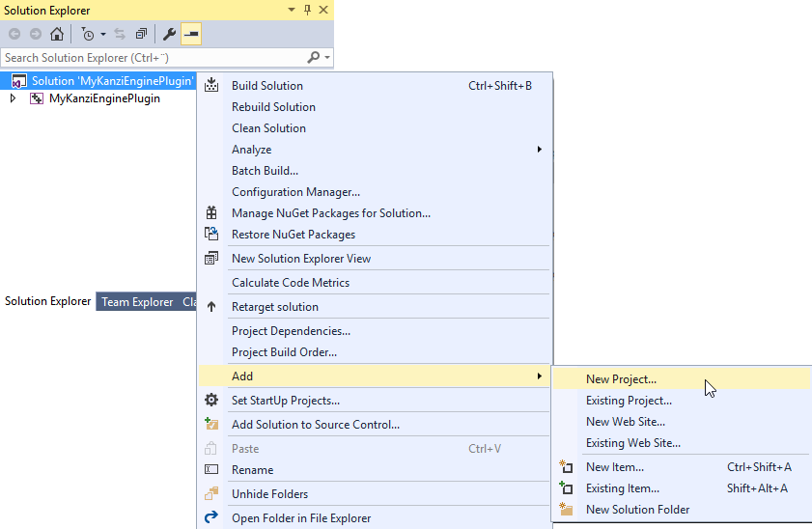Expand the MyKanziEnginePlugin project node
The image size is (812, 529).
tap(13, 98)
